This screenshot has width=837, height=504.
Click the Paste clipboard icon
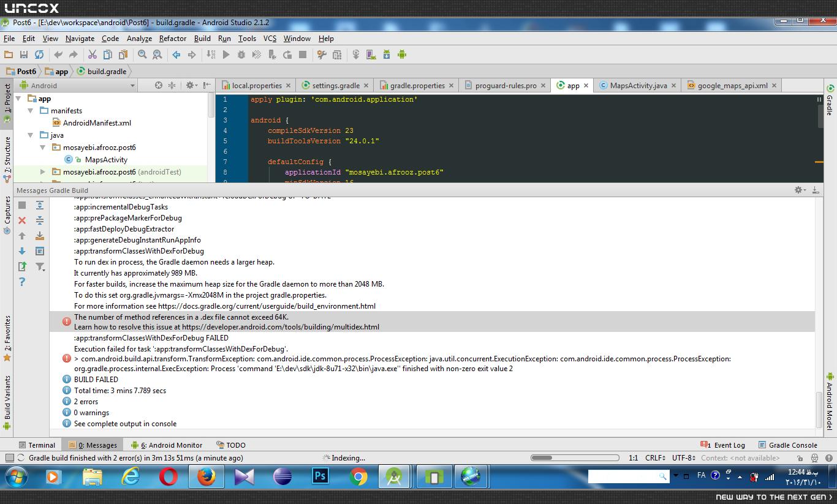pos(123,55)
